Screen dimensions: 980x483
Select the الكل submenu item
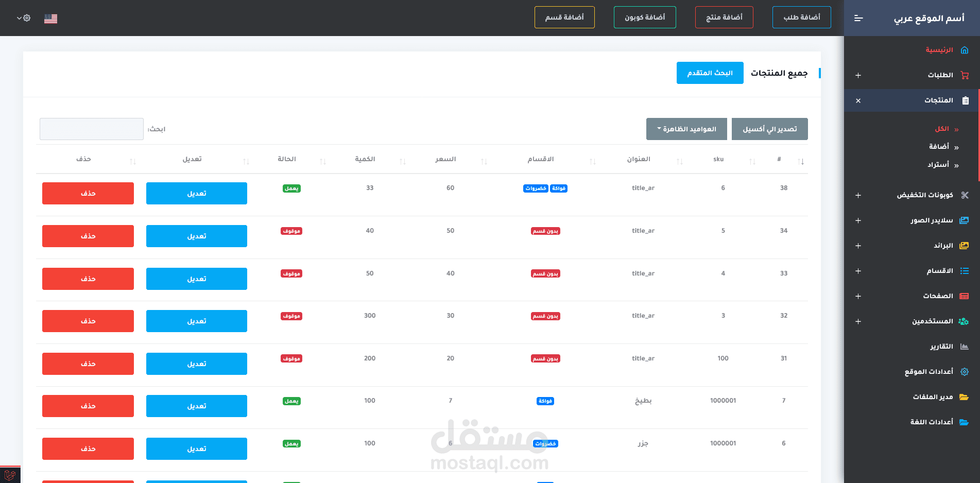tap(942, 129)
